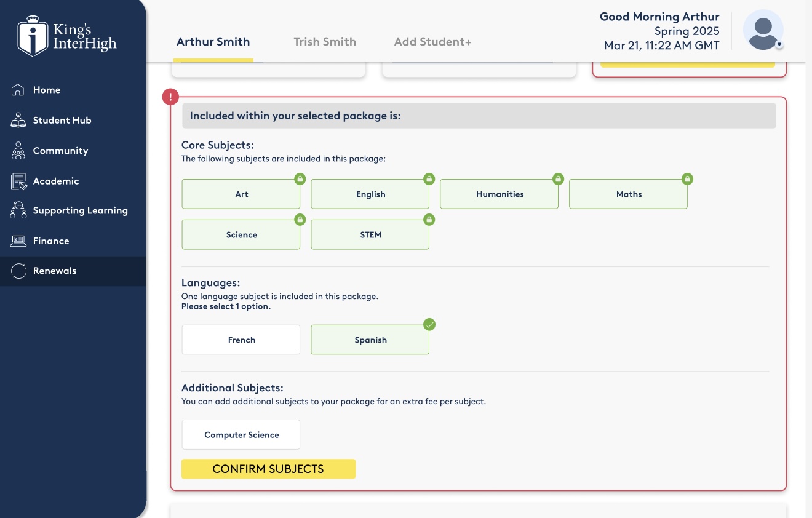This screenshot has height=518, width=812.
Task: Click the Academic document icon
Action: coord(18,181)
